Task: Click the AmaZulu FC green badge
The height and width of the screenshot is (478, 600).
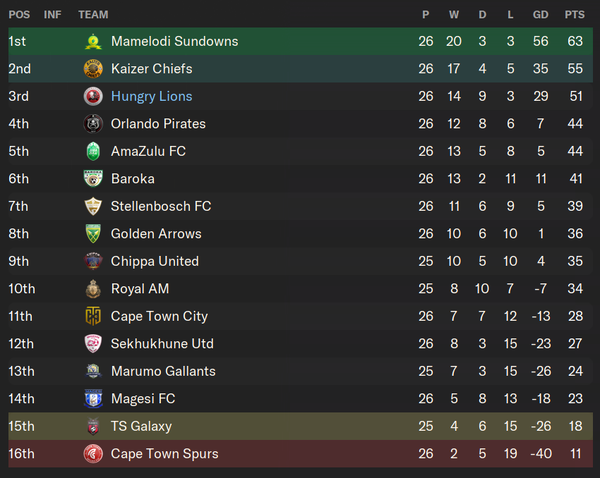Action: point(93,151)
